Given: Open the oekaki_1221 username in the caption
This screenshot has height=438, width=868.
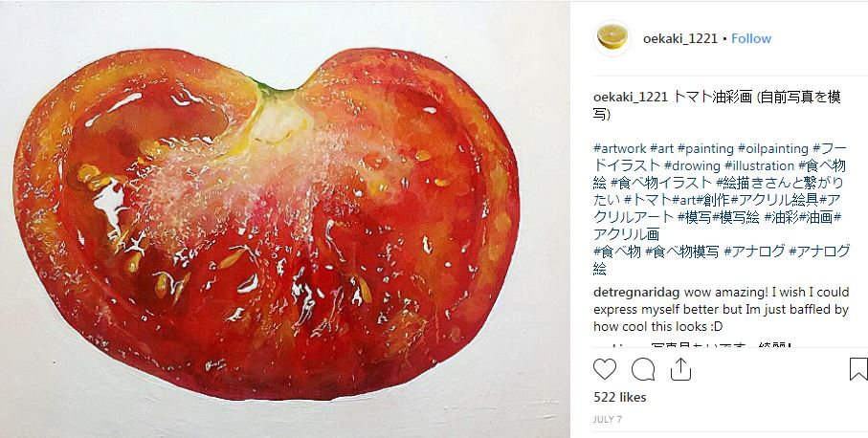Looking at the screenshot, I should 631,98.
